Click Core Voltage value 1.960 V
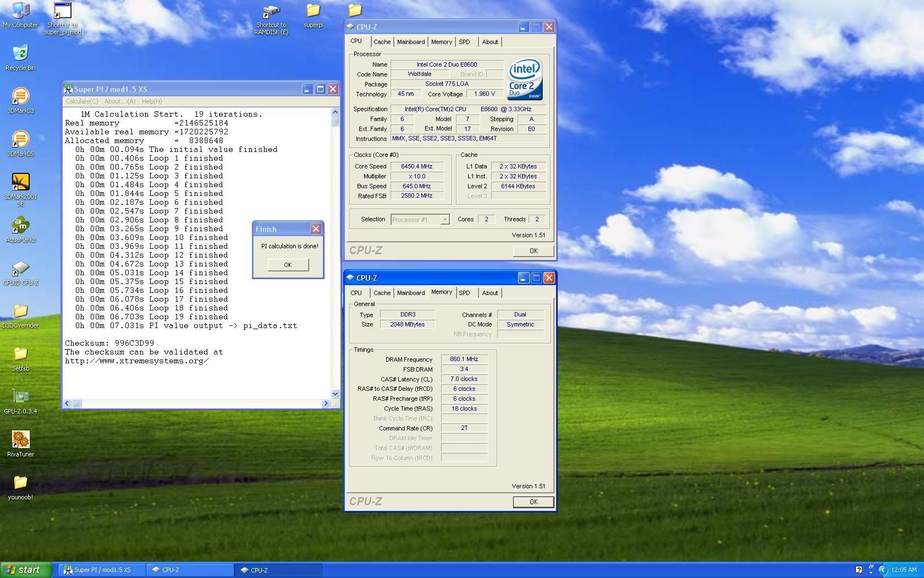The width and height of the screenshot is (924, 578). [x=485, y=94]
